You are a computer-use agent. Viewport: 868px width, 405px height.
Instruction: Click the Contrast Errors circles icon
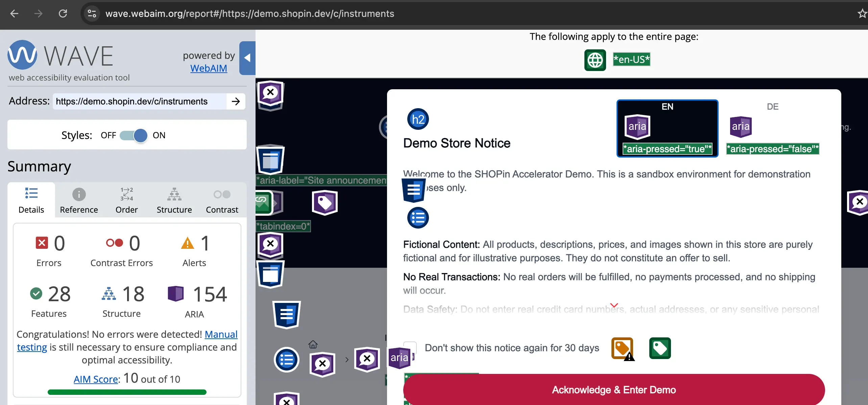114,243
